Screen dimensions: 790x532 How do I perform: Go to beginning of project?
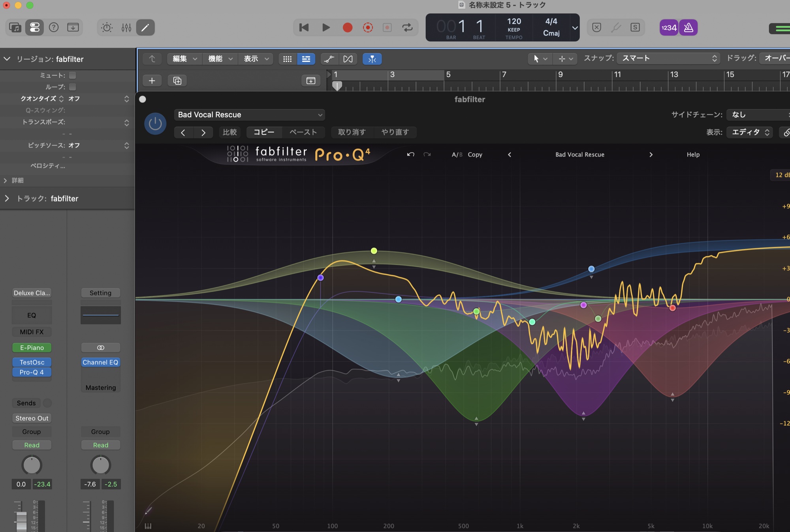click(304, 28)
